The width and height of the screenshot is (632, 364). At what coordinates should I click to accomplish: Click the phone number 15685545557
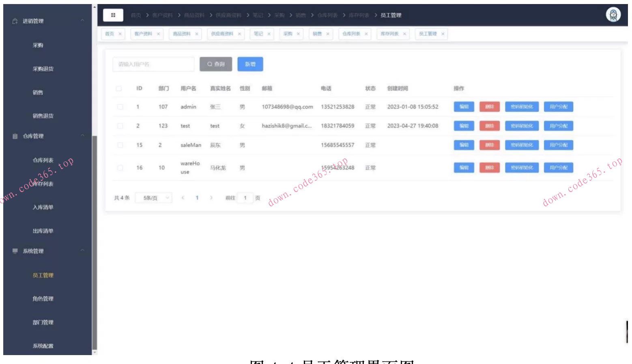coord(337,145)
